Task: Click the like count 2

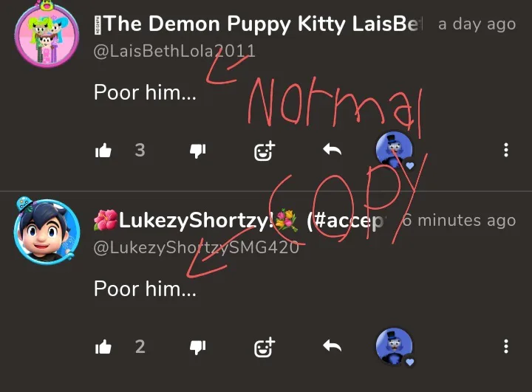Action: tap(140, 347)
